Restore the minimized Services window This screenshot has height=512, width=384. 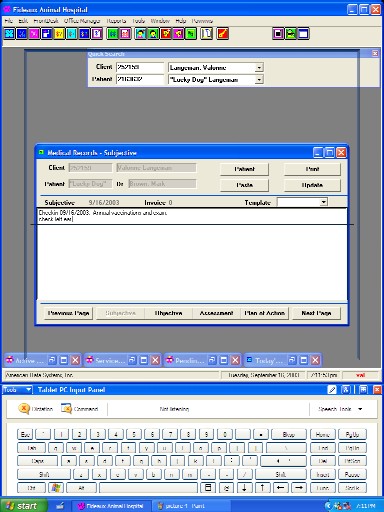(132, 360)
